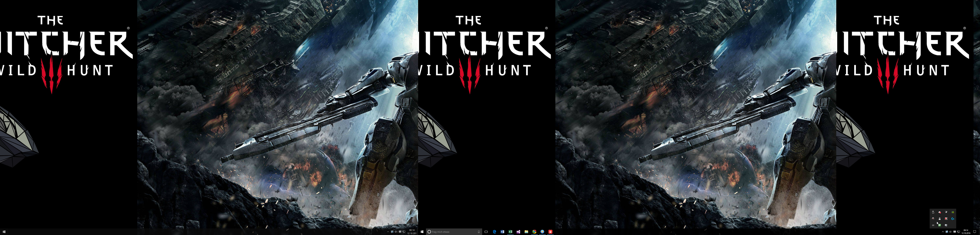Open the Action Center notification icon
This screenshot has height=235, width=980.
(975, 232)
